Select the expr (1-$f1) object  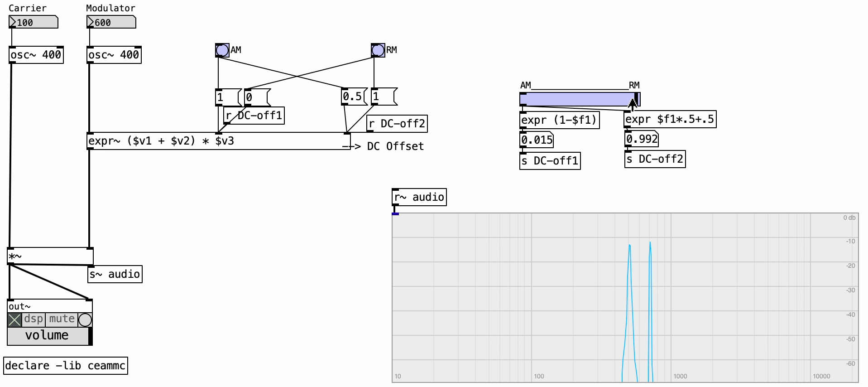560,120
